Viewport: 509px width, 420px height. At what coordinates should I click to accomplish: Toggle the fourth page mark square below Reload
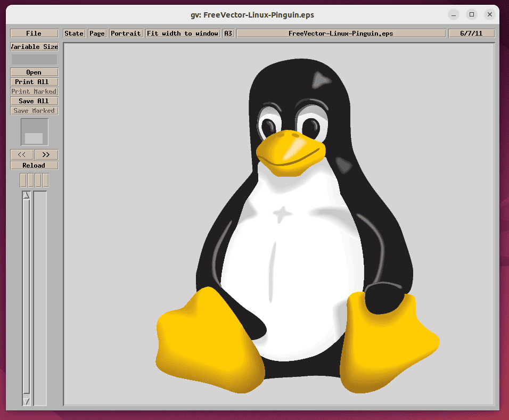pyautogui.click(x=45, y=180)
